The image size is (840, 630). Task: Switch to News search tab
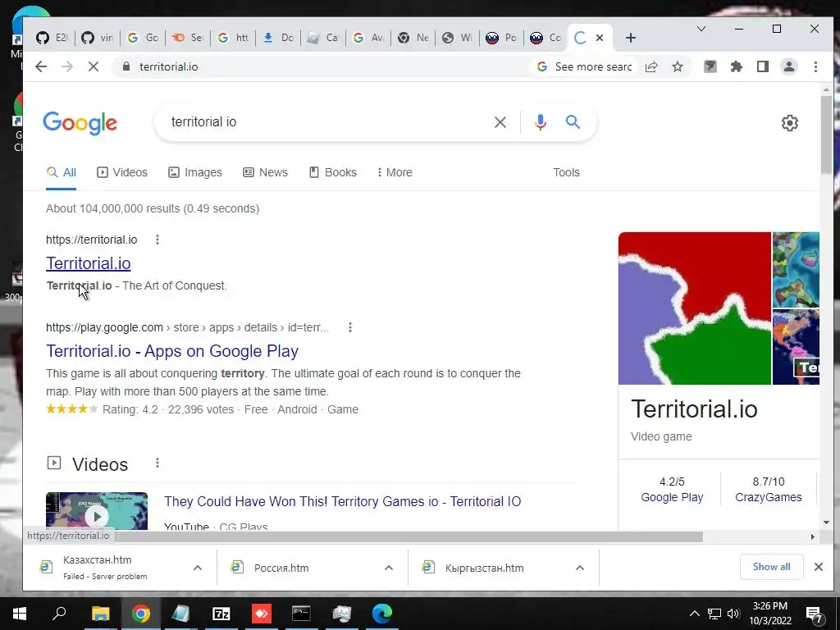click(266, 172)
